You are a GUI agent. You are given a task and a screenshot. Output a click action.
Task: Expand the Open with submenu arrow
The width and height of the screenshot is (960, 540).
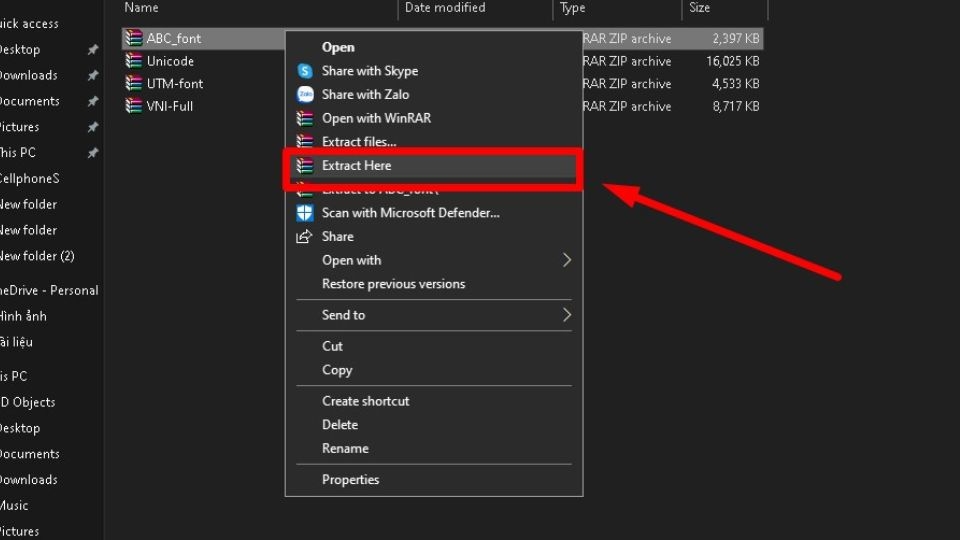(x=567, y=260)
